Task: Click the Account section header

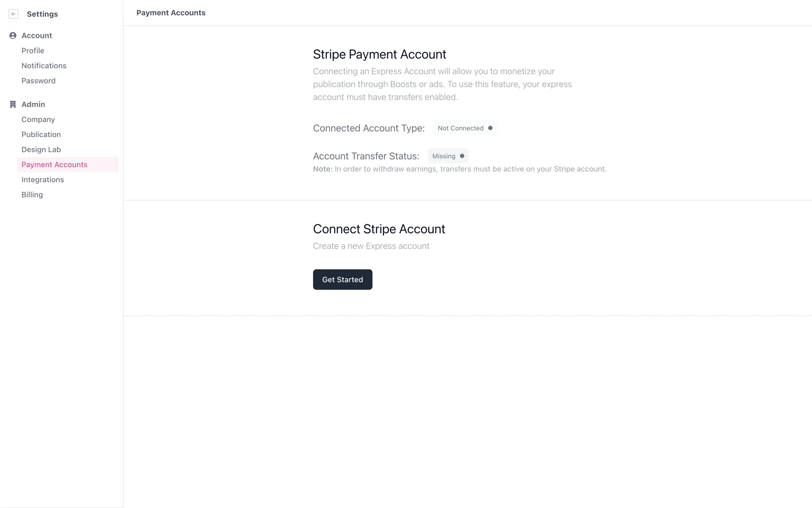Action: (37, 36)
